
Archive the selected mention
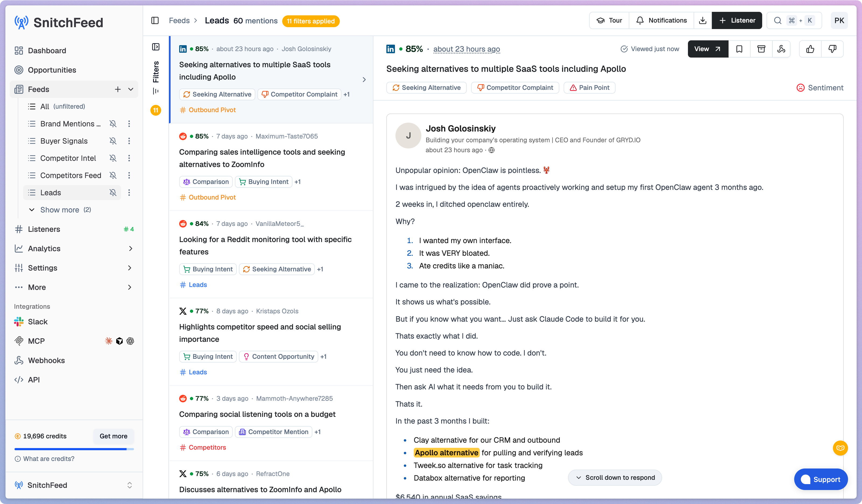(x=761, y=49)
